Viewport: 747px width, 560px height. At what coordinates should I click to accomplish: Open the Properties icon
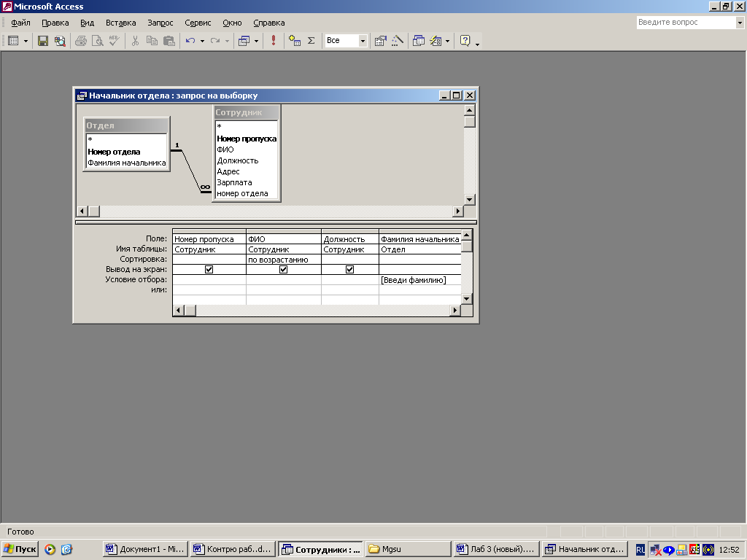point(380,41)
